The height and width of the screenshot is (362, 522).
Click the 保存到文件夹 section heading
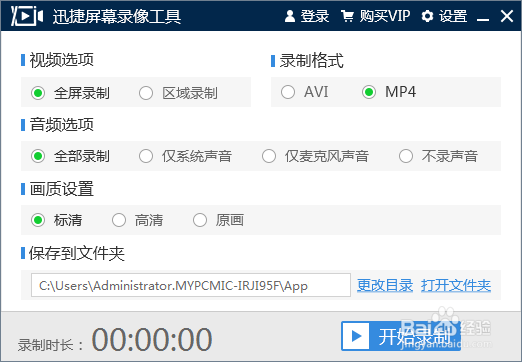pyautogui.click(x=77, y=253)
